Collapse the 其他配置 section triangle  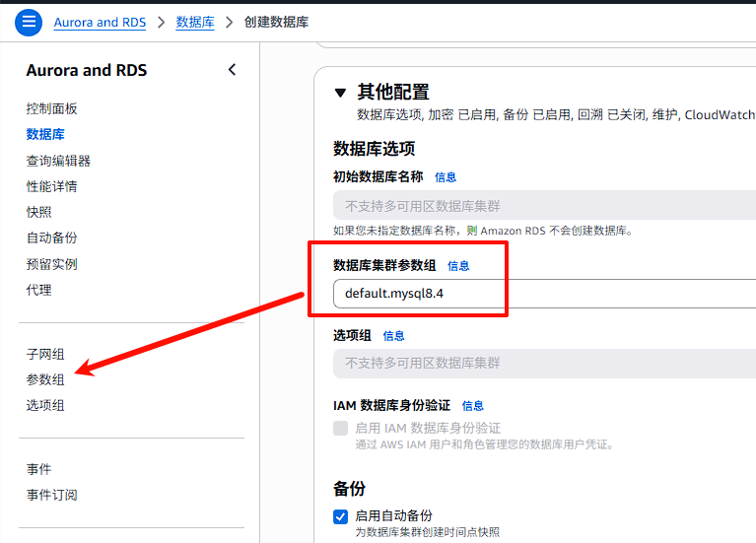(x=340, y=93)
